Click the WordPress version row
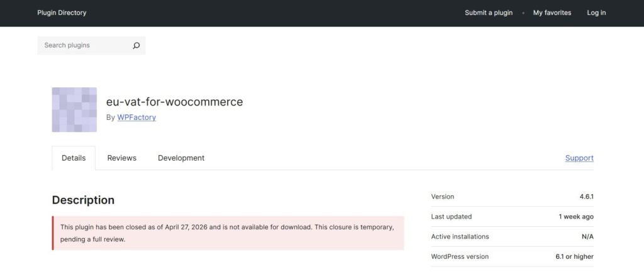644x272 pixels. pyautogui.click(x=512, y=256)
